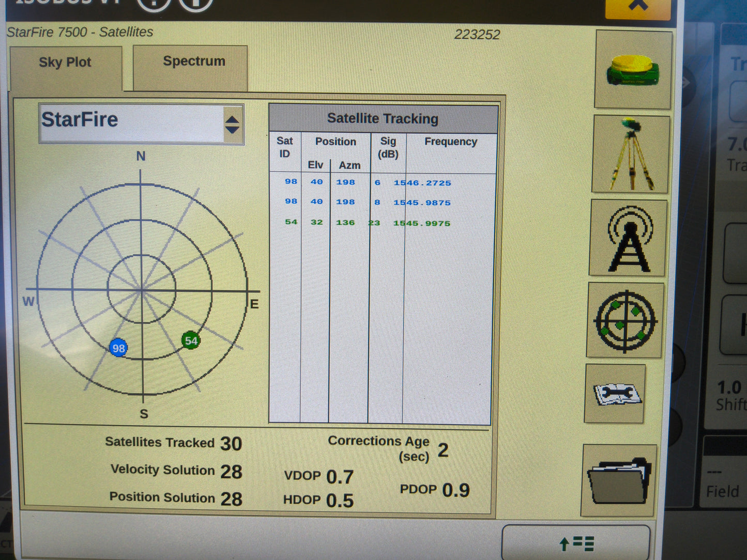Select green satellite 54 on sky plot
The image size is (747, 560).
[x=191, y=340]
